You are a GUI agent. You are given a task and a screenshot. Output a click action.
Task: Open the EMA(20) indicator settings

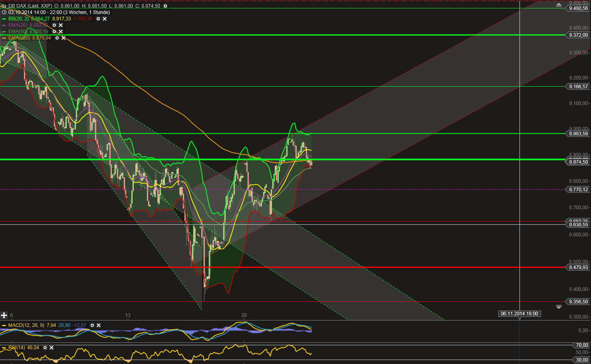[x=54, y=25]
